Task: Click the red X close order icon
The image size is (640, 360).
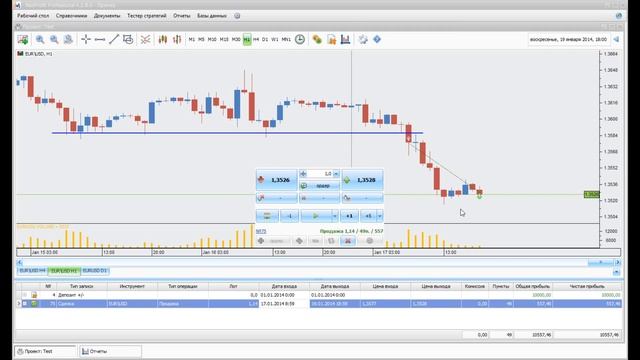Action: pyautogui.click(x=348, y=241)
